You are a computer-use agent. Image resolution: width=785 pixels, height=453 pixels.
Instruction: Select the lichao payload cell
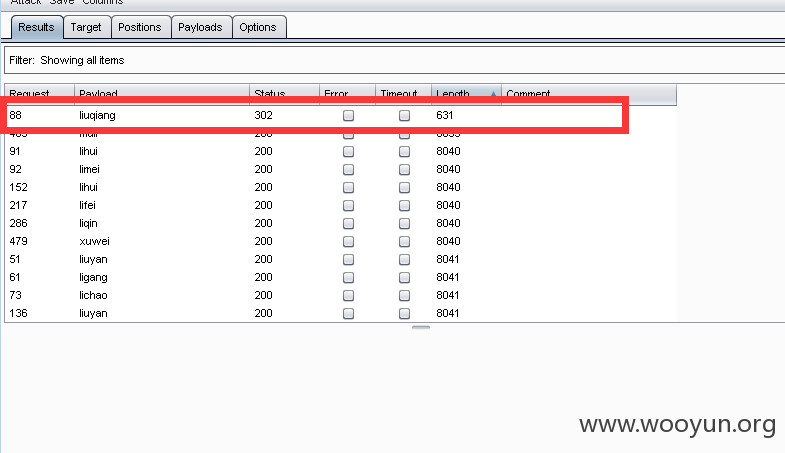pyautogui.click(x=94, y=295)
